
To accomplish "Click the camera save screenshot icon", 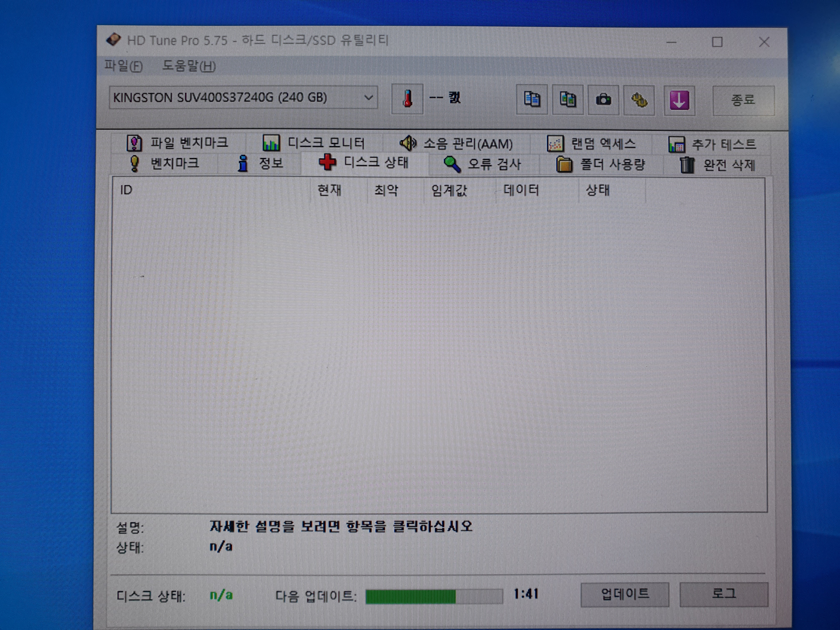I will click(x=603, y=100).
